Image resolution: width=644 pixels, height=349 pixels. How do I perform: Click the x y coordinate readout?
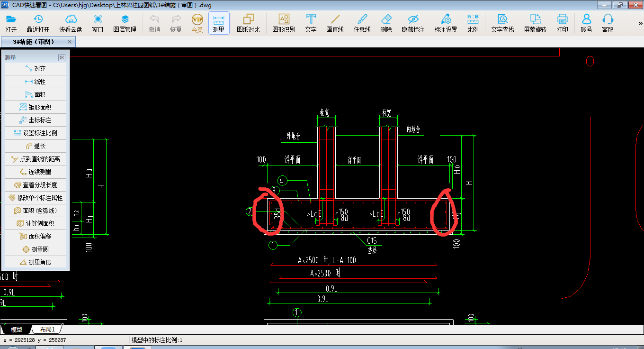tap(35, 340)
